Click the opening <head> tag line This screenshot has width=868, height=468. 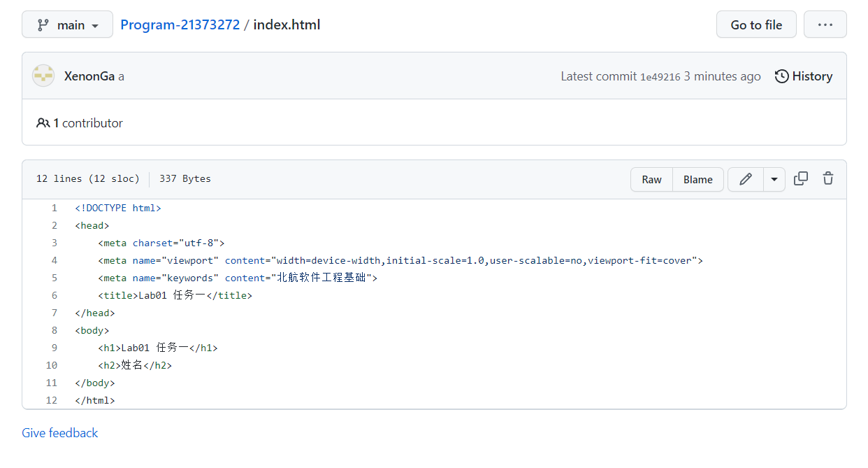92,225
